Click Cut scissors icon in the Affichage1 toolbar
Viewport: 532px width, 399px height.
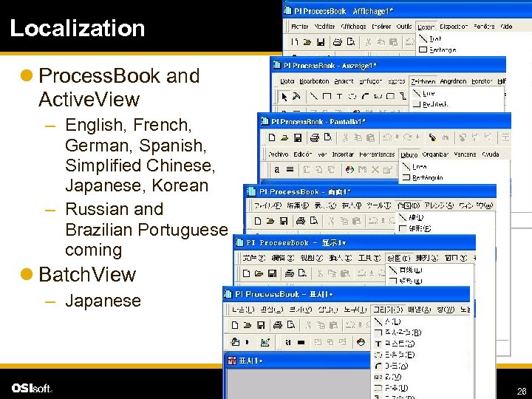tap(368, 42)
